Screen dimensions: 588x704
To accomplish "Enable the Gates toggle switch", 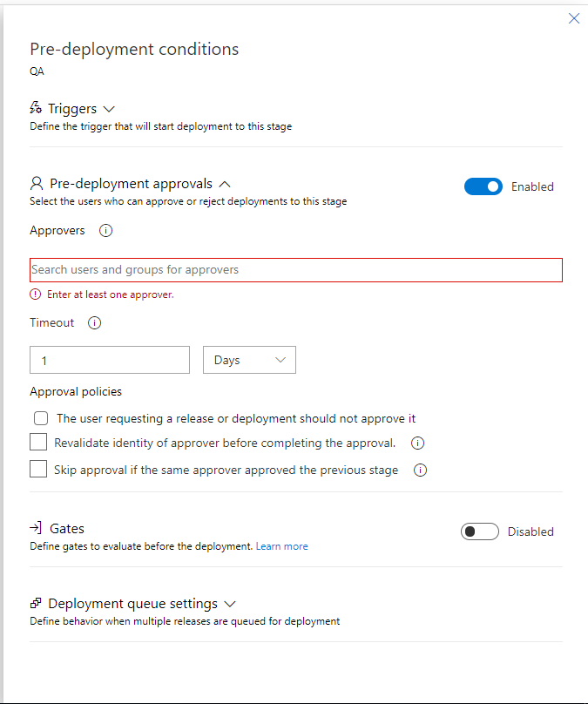I will (x=479, y=531).
